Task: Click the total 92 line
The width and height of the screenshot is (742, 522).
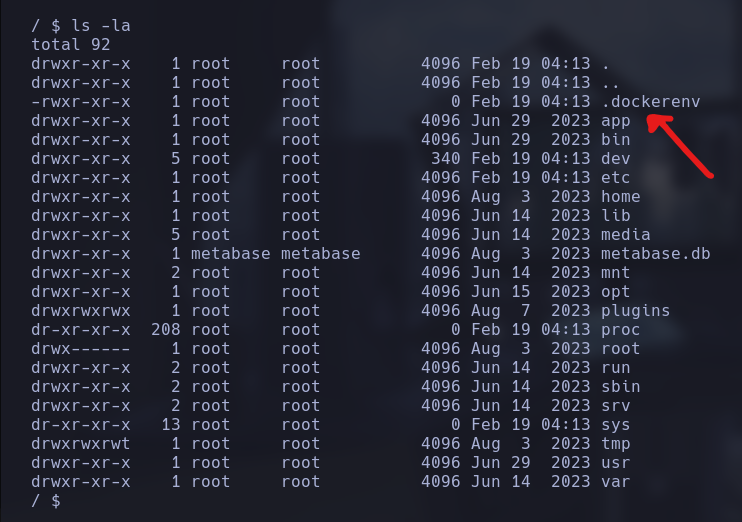Action: 71,44
